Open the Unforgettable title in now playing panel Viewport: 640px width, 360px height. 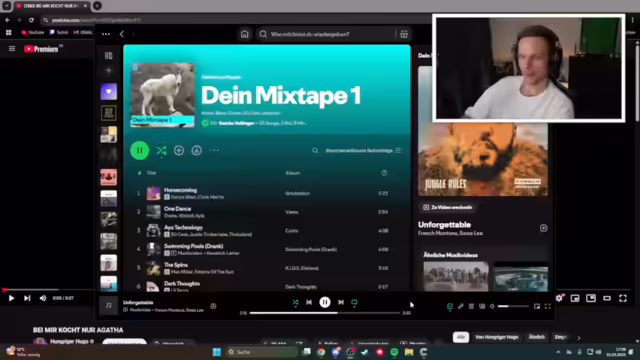[444, 225]
